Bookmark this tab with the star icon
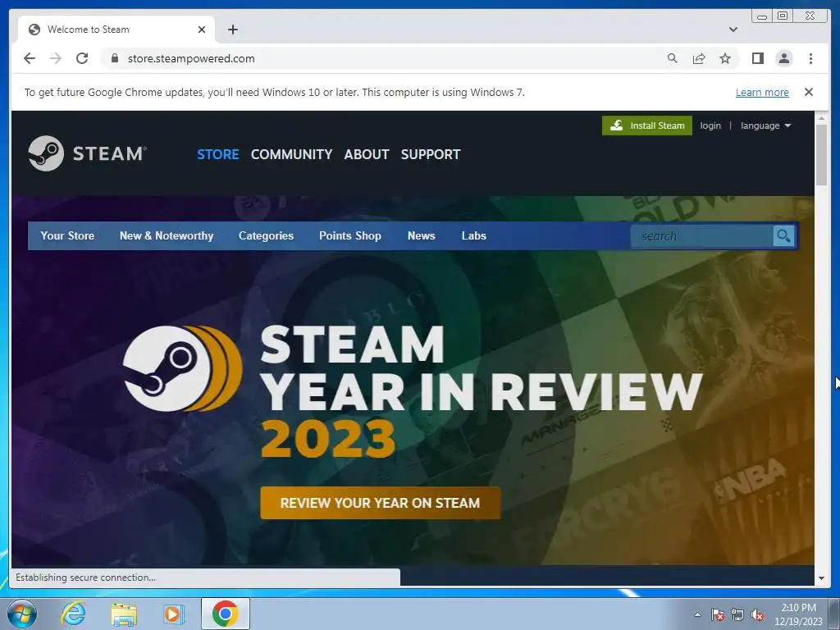Viewport: 840px width, 630px height. pyautogui.click(x=725, y=58)
